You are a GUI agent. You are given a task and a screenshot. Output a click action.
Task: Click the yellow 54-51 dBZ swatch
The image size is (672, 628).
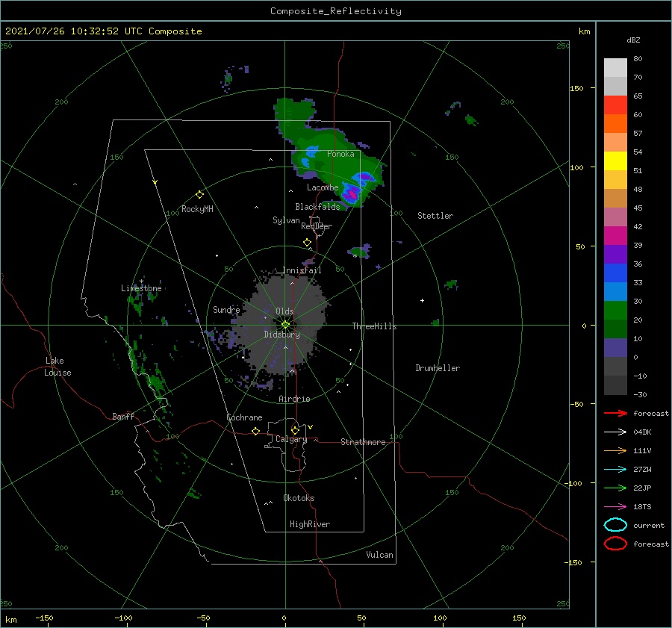tap(615, 161)
